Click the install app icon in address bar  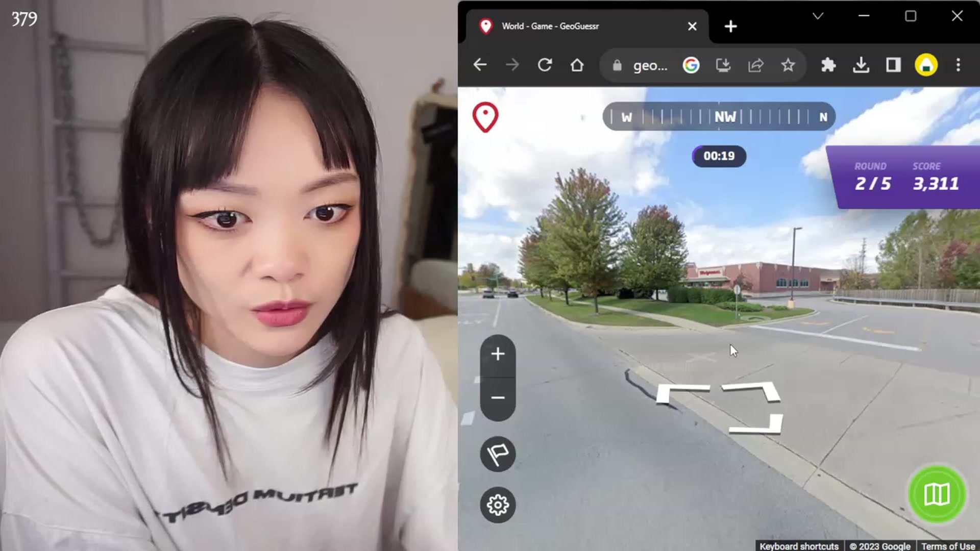pyautogui.click(x=723, y=65)
